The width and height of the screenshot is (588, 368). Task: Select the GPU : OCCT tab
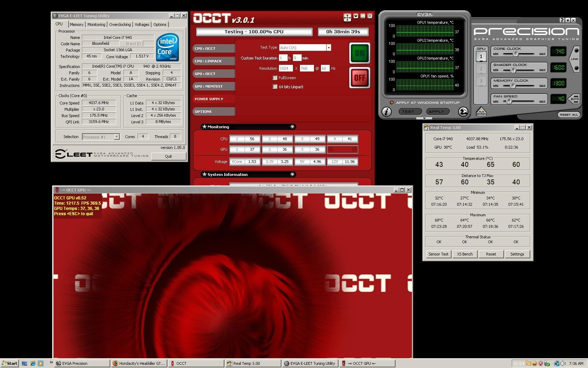213,74
